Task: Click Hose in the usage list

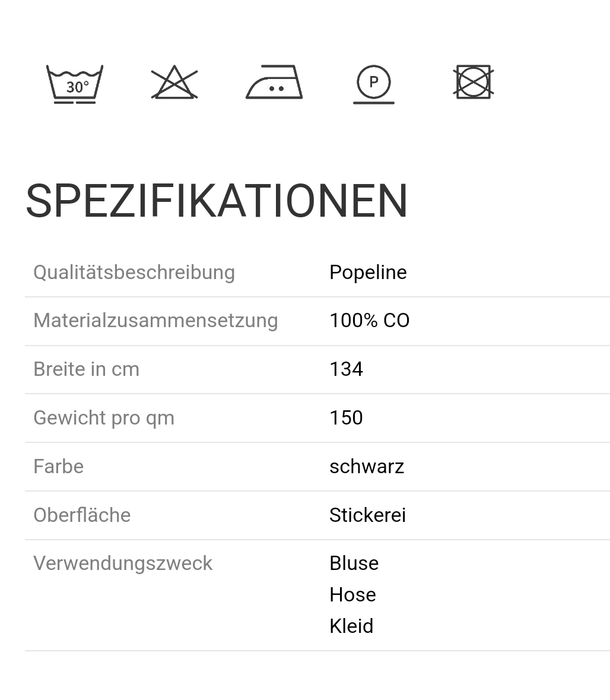Action: (x=352, y=595)
